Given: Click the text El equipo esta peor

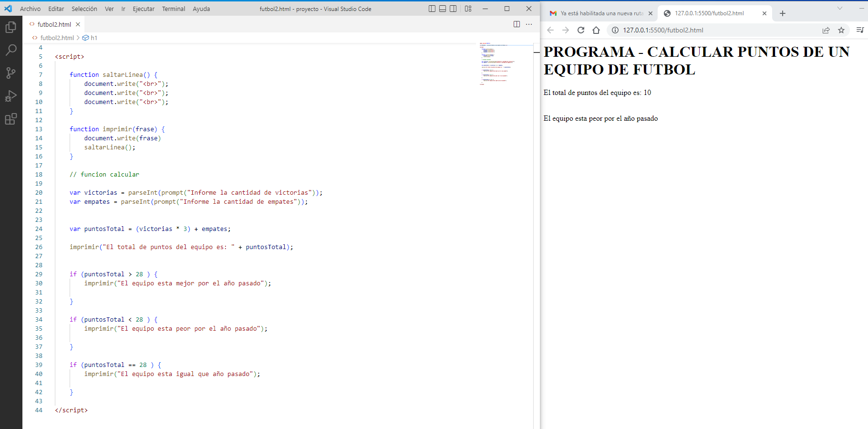Looking at the screenshot, I should [x=600, y=118].
